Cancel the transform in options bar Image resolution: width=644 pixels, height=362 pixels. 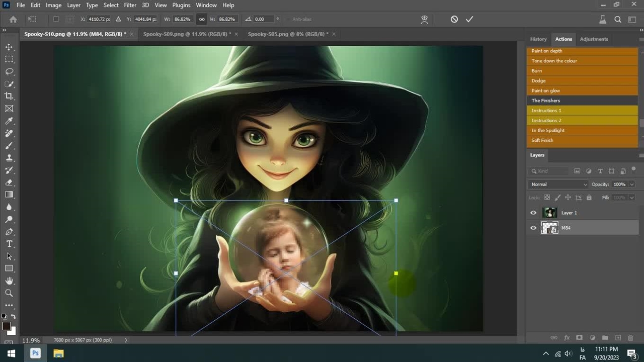pos(454,19)
